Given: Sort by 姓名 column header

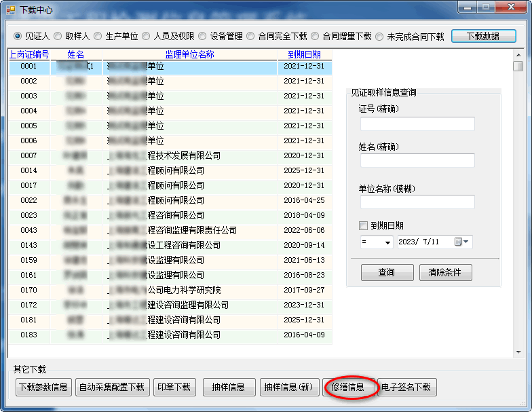Looking at the screenshot, I should click(76, 54).
